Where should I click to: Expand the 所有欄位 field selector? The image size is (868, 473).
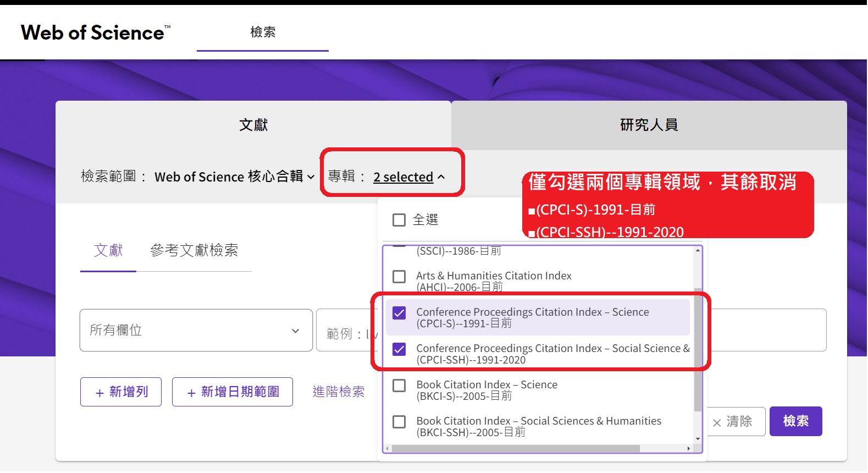196,331
